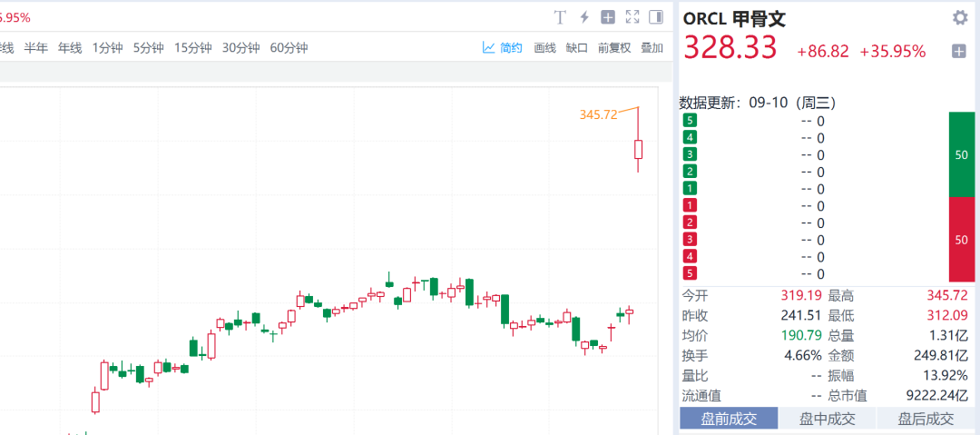Click the plus icon in chart toolbar
Viewport: 980px width, 435px height.
pyautogui.click(x=608, y=17)
